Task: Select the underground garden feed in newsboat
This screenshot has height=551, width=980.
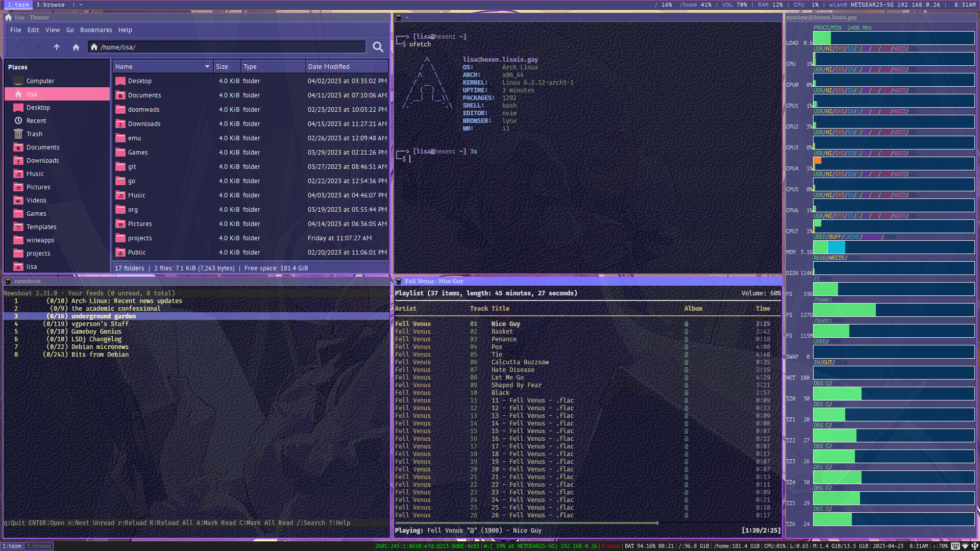Action: (x=103, y=316)
